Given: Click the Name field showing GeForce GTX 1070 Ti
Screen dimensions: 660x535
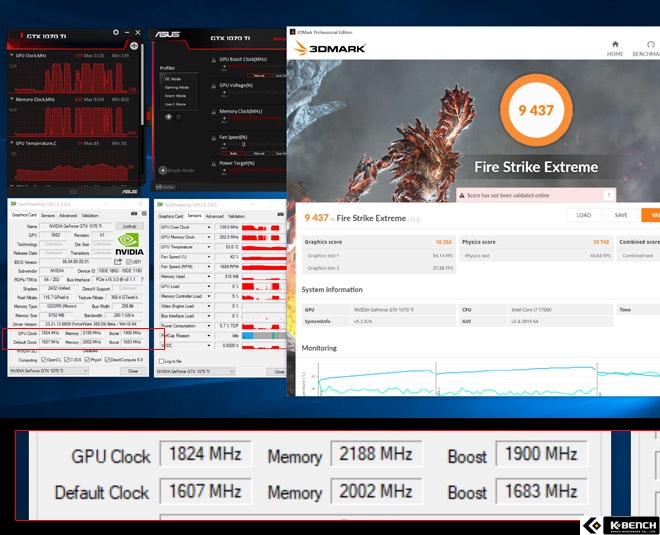Looking at the screenshot, I should pyautogui.click(x=76, y=226).
